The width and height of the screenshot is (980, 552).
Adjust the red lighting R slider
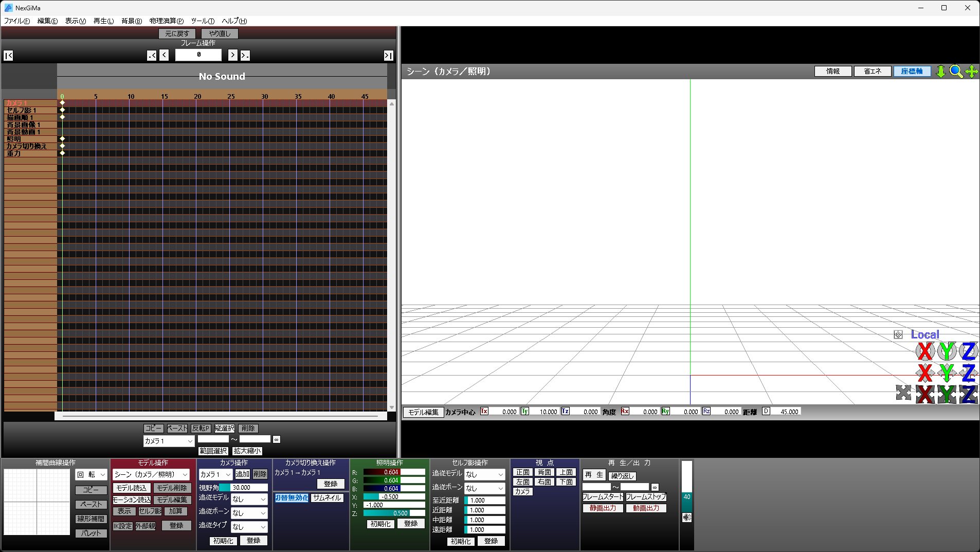(x=394, y=472)
